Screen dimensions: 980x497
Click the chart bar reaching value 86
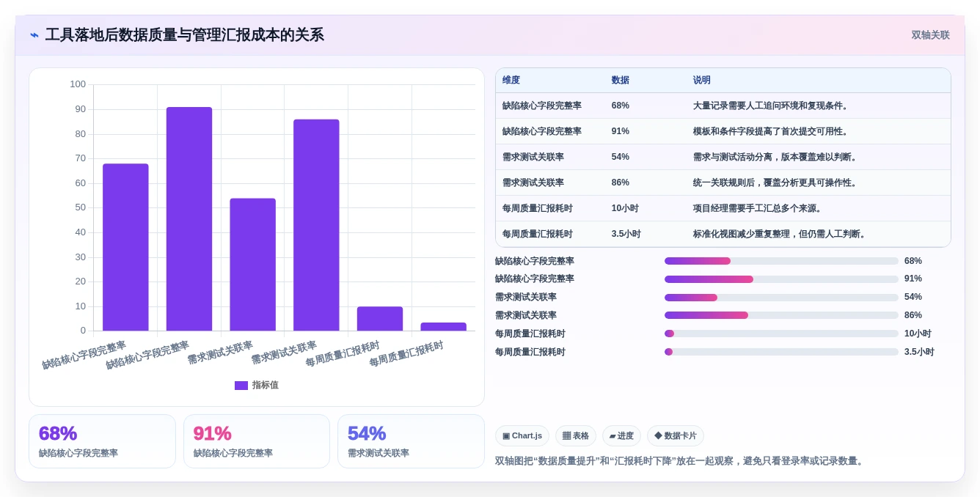coord(316,225)
